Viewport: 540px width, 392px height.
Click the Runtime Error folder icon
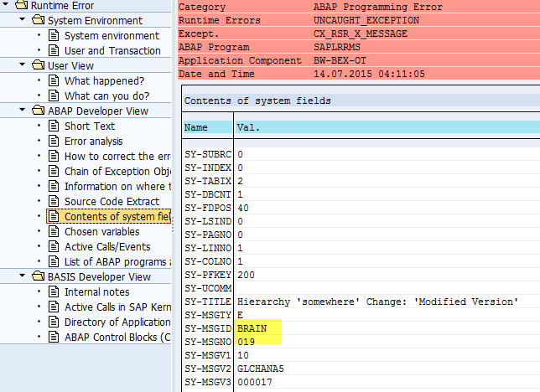[x=21, y=5]
